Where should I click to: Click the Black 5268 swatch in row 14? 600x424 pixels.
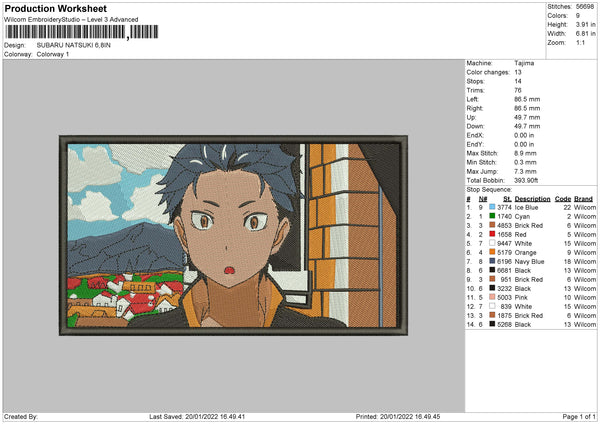point(492,324)
